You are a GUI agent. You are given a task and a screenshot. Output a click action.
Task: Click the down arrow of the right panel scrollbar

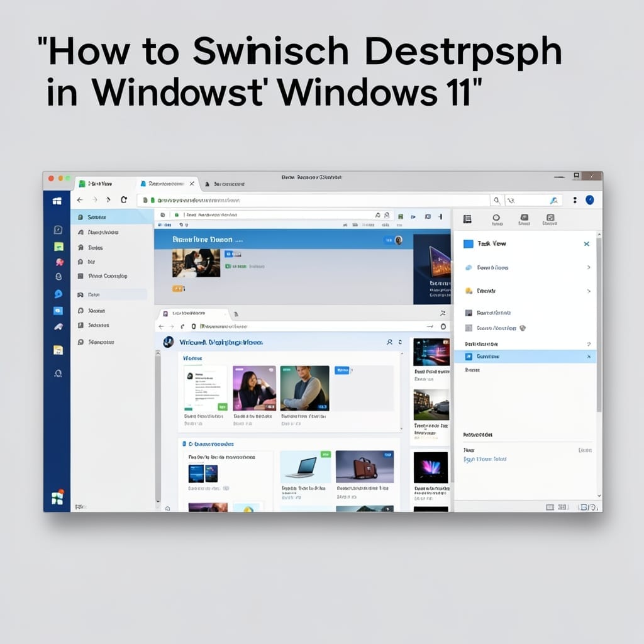coord(599,496)
